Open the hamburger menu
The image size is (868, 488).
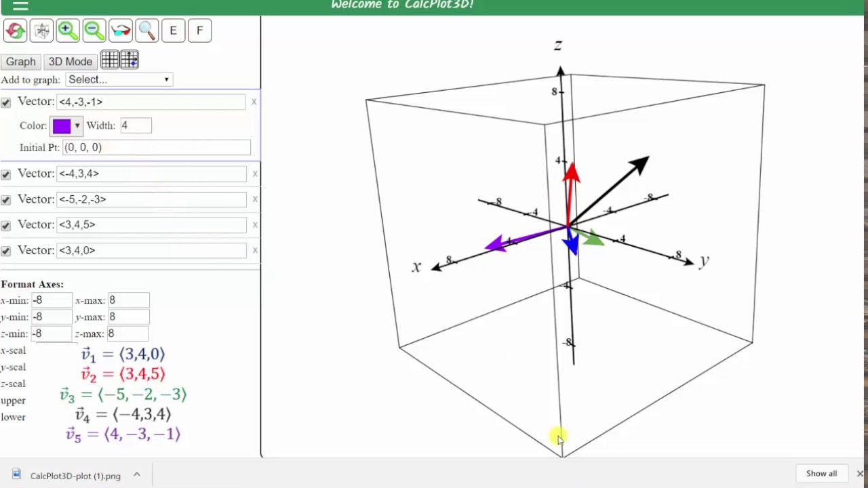20,5
